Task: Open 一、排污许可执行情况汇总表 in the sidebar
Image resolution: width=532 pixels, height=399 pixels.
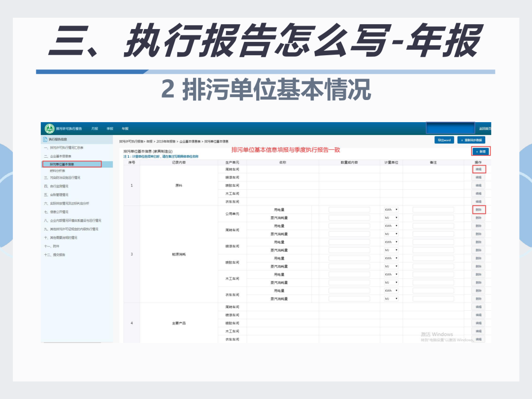Action: 64,148
